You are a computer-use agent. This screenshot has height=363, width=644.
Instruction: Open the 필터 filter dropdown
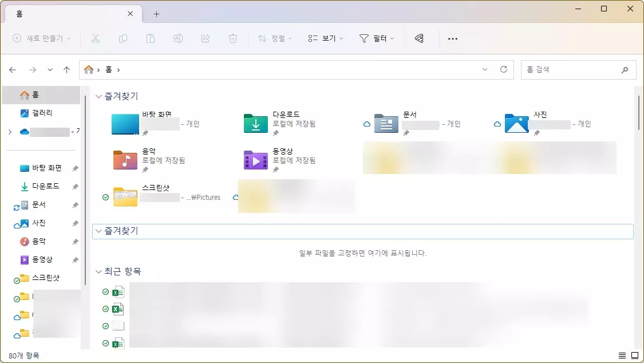(376, 38)
